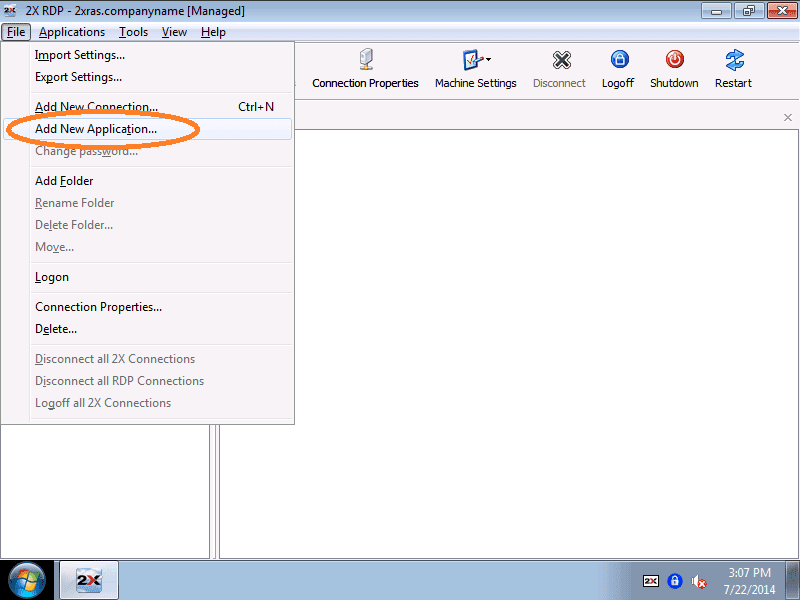Click Move... menu entry
This screenshot has width=800, height=600.
pyautogui.click(x=148, y=247)
